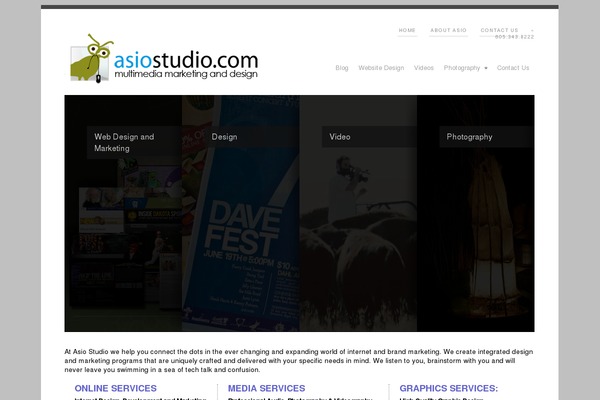
Task: Open the Home link in top navigation
Action: tap(407, 30)
